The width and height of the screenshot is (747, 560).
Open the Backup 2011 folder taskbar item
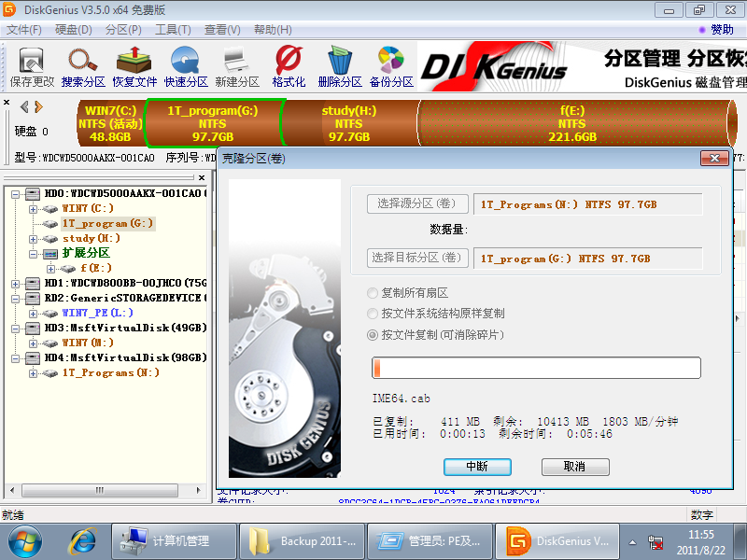302,541
